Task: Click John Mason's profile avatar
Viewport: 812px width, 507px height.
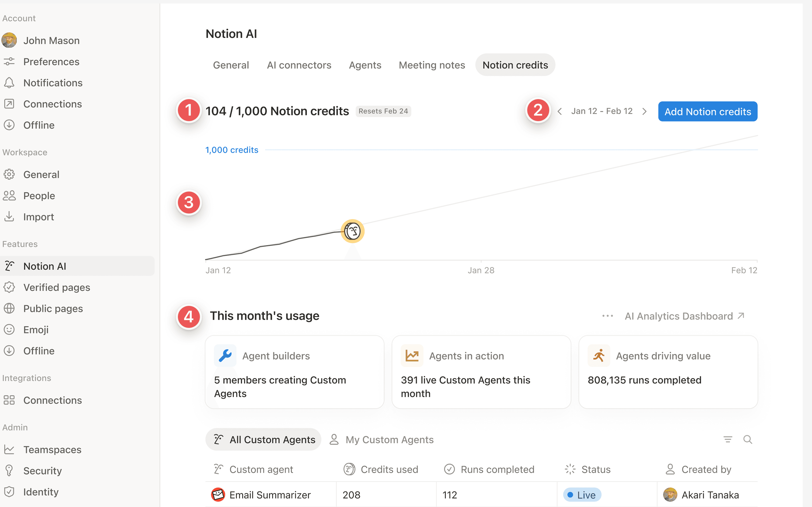Action: pyautogui.click(x=9, y=40)
